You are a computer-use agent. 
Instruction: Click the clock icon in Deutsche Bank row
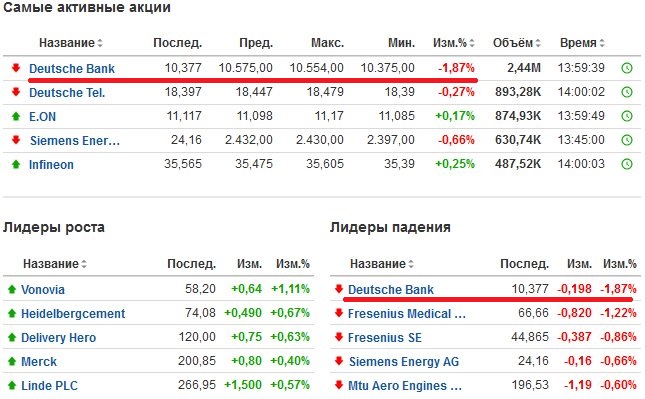point(626,68)
